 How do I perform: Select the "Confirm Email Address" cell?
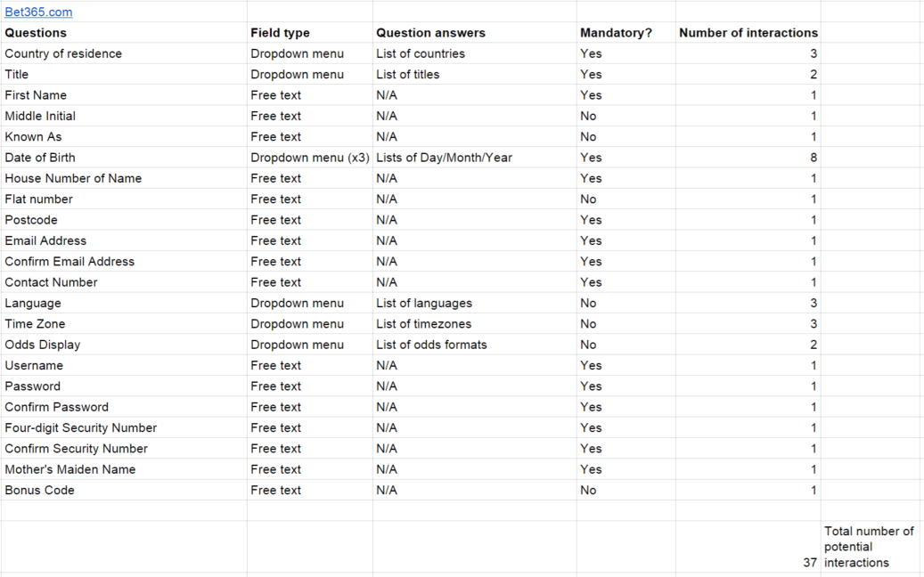[70, 262]
